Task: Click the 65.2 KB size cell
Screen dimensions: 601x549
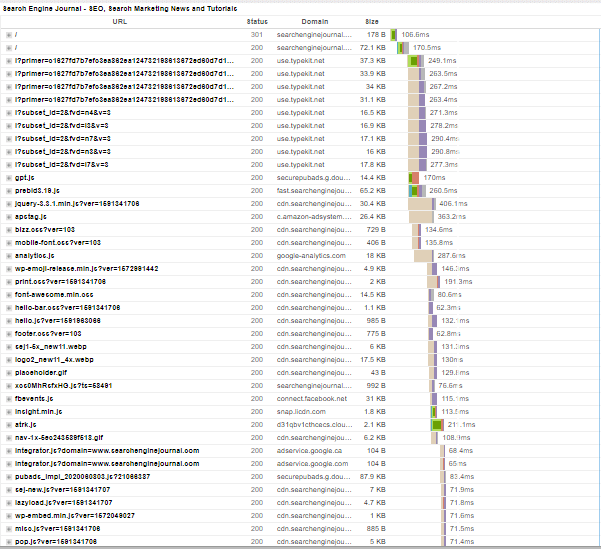Action: click(372, 191)
